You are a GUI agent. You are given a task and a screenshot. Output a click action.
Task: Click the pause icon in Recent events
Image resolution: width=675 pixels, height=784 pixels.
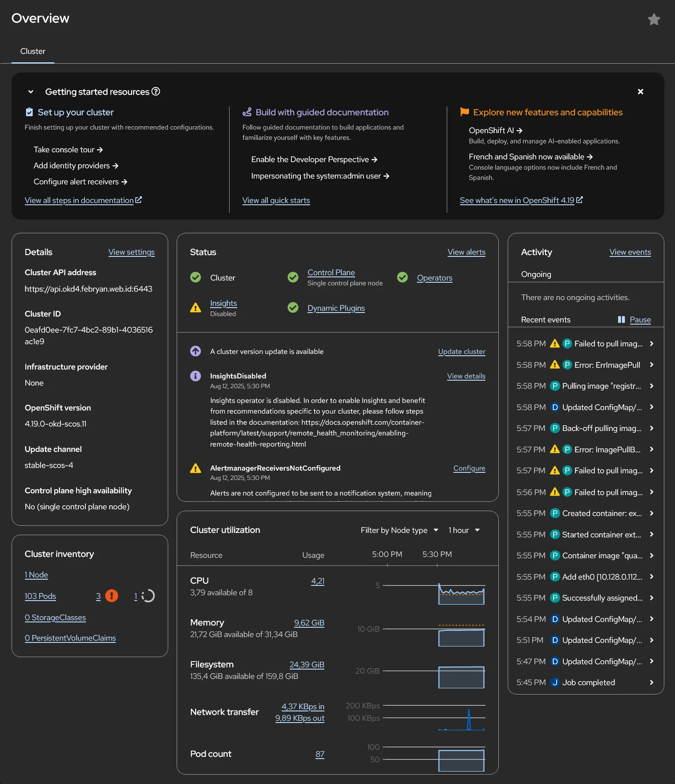[x=622, y=320]
